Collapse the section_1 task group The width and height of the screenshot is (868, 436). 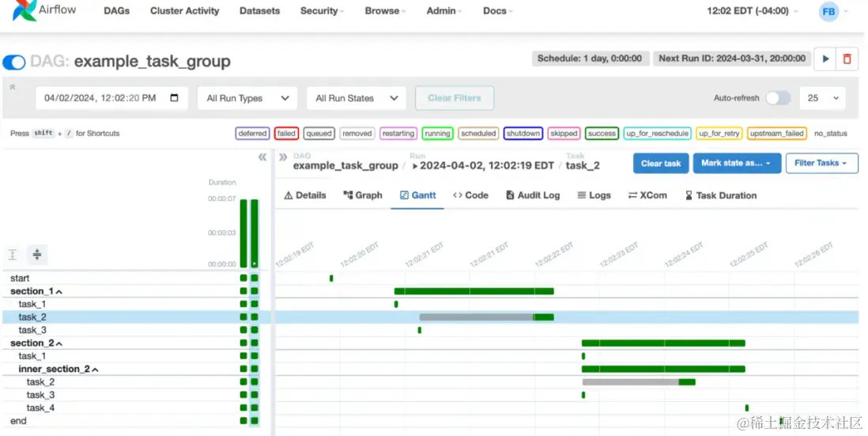click(x=36, y=291)
